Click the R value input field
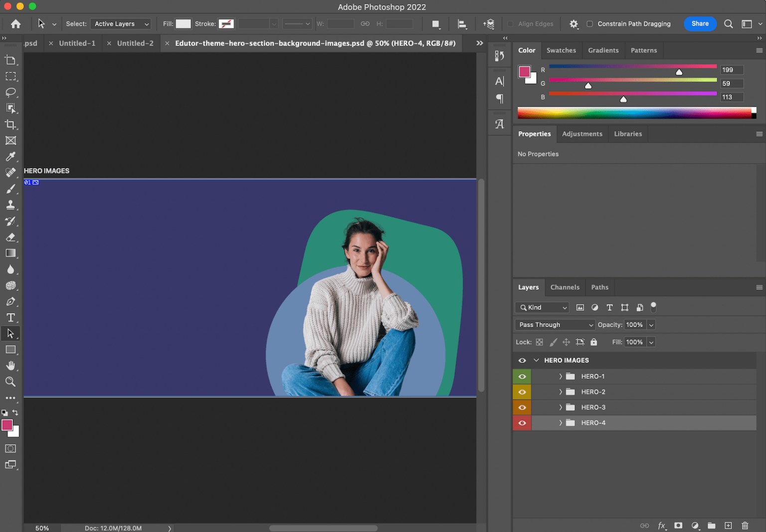Screen dimensions: 766x532 [x=732, y=70]
